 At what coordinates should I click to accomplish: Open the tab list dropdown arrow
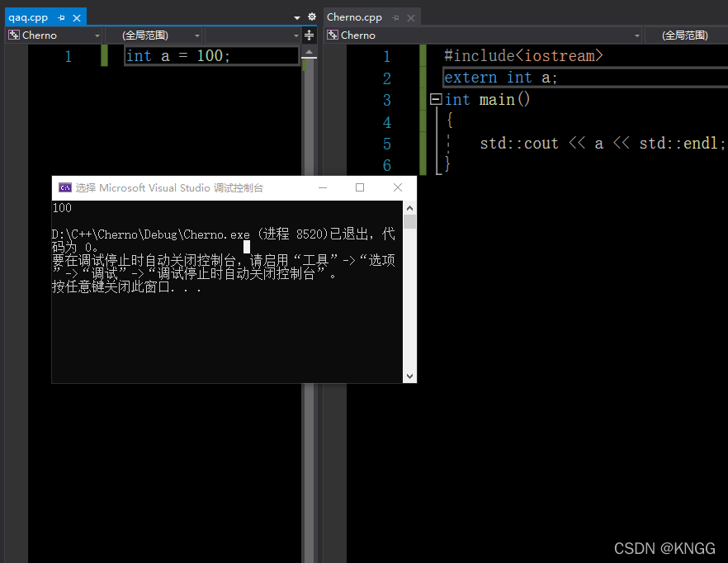[x=297, y=17]
